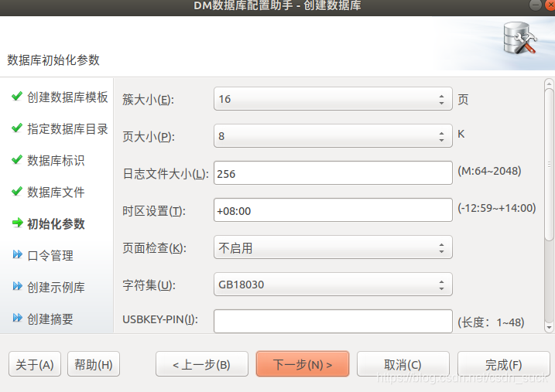The image size is (555, 392).
Task: Select the 初始化参数 step
Action: tap(56, 223)
